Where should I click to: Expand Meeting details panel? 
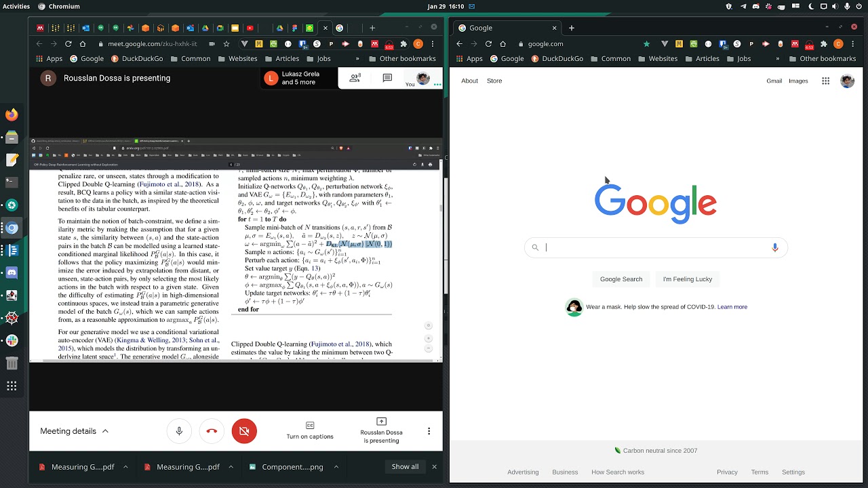pos(74,431)
